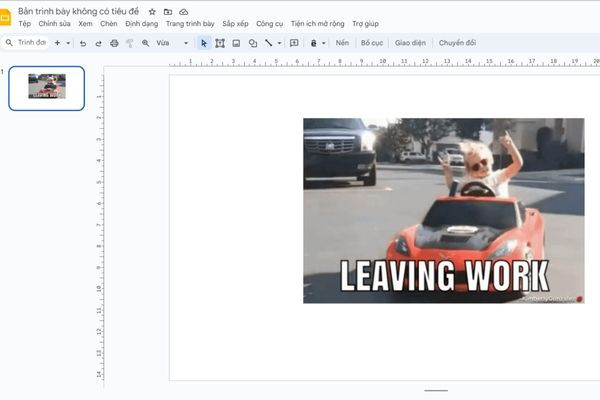Open the Định dạng menu
This screenshot has width=600, height=400.
142,24
